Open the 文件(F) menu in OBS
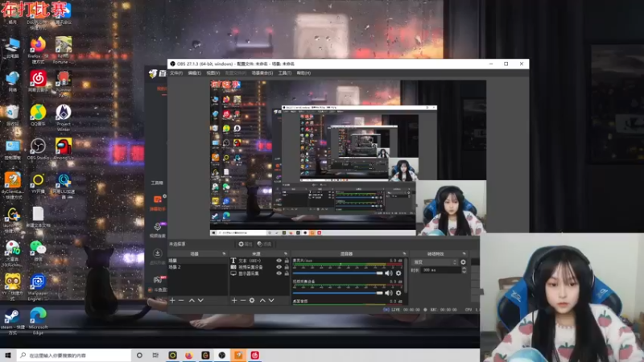The height and width of the screenshot is (362, 644). coord(176,73)
